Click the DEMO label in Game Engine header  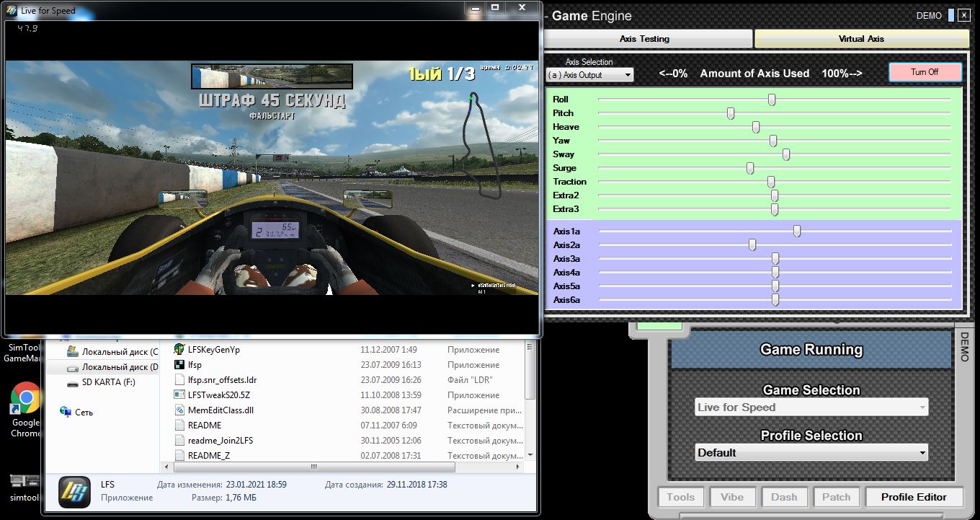pyautogui.click(x=929, y=16)
